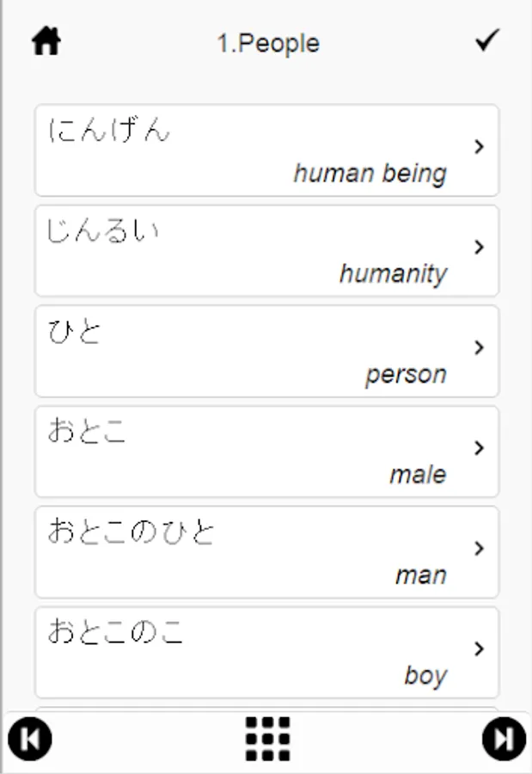Go to the home screen icon

46,41
